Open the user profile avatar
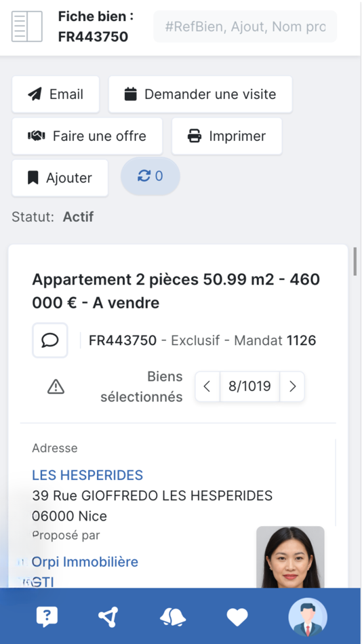Image resolution: width=362 pixels, height=644 pixels. [308, 618]
